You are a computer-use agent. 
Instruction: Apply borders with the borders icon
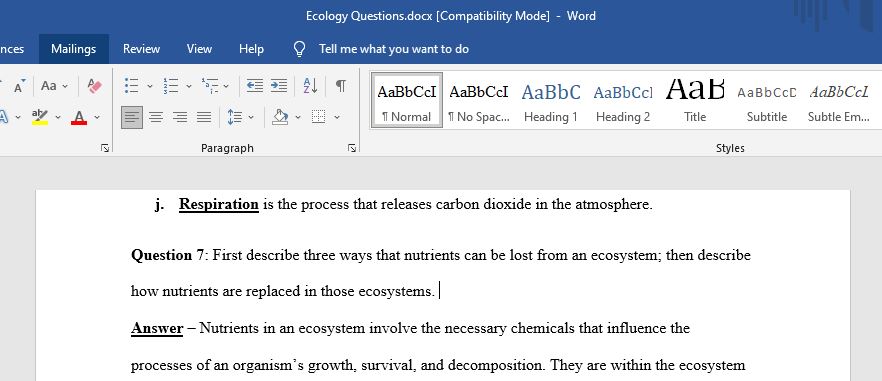(318, 117)
